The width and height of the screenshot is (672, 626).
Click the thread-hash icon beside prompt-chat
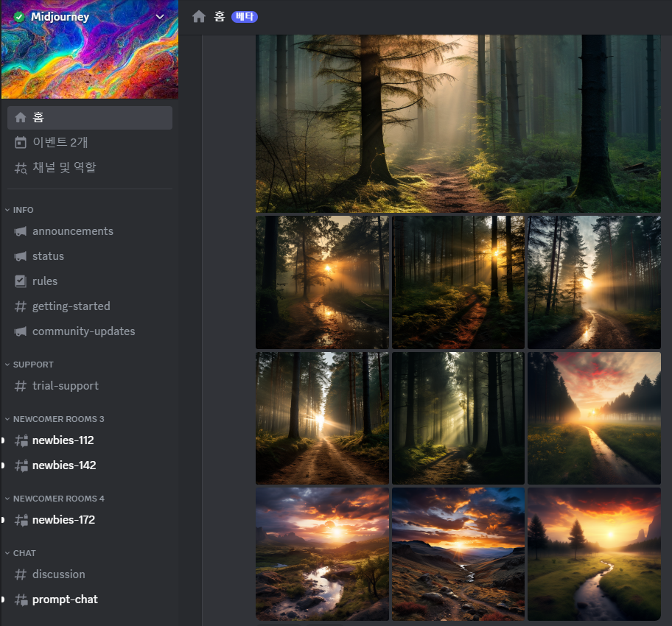click(x=21, y=599)
